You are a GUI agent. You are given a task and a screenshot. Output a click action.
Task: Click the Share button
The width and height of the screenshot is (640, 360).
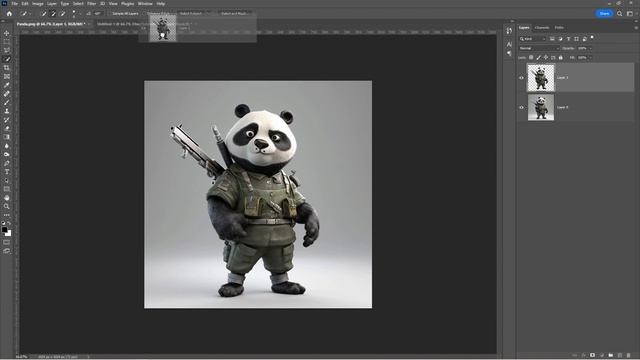pyautogui.click(x=604, y=13)
